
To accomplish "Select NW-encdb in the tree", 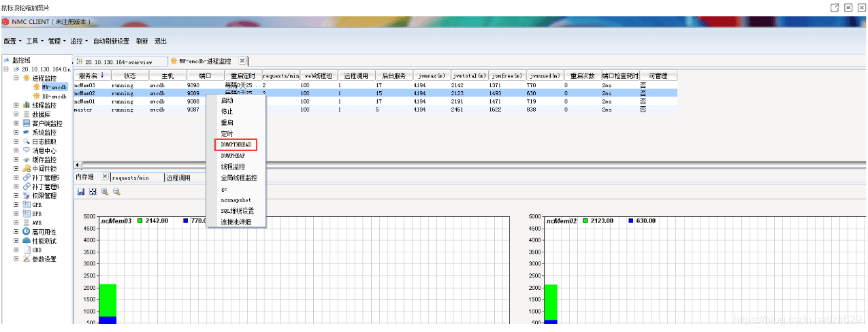I will pyautogui.click(x=54, y=87).
